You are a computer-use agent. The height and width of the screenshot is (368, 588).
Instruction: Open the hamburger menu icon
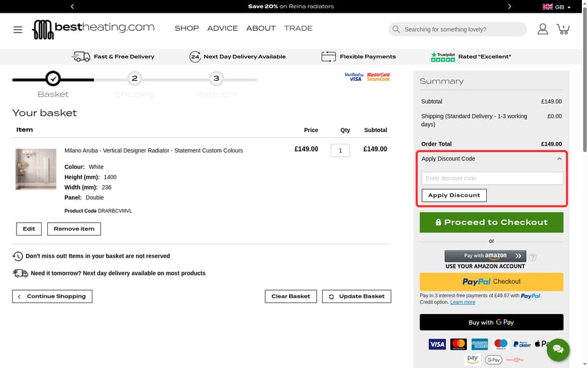[x=18, y=29]
